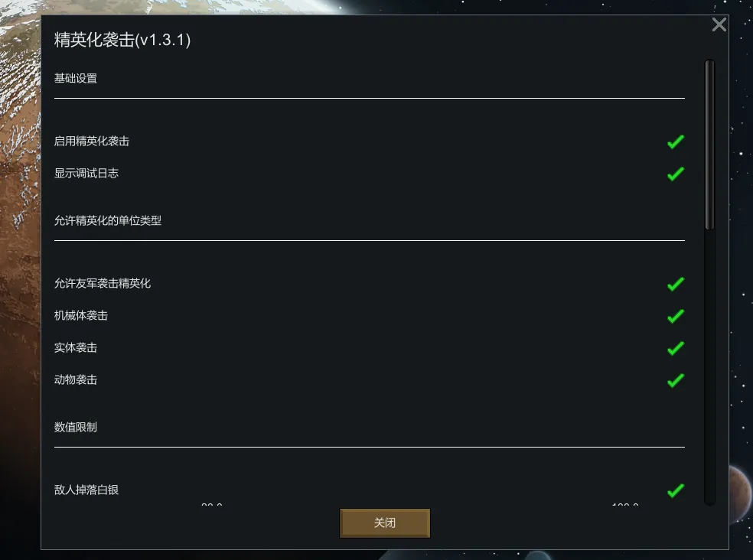Select the 显示调试日志 option label

[86, 174]
